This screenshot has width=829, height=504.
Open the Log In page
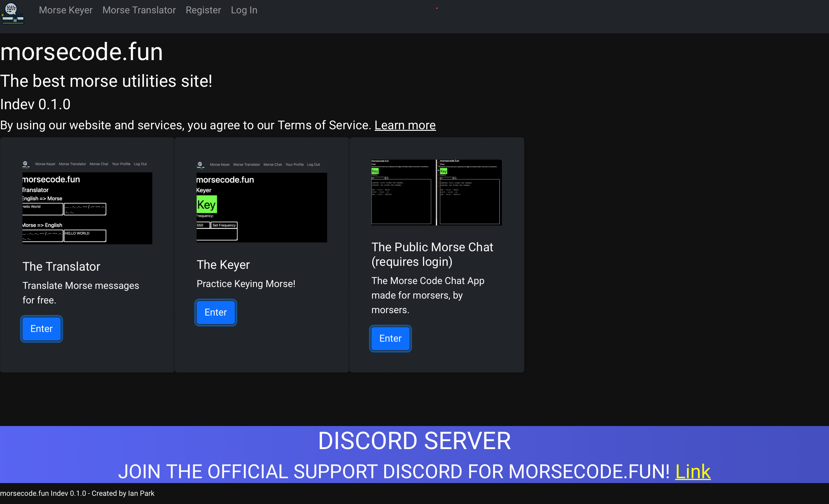tap(244, 10)
